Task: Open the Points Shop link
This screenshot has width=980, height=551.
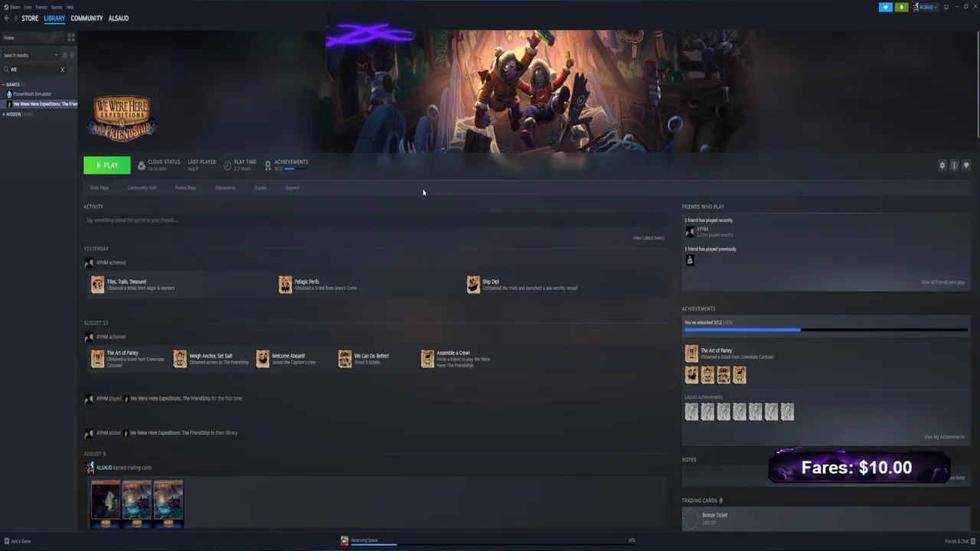Action: point(185,187)
